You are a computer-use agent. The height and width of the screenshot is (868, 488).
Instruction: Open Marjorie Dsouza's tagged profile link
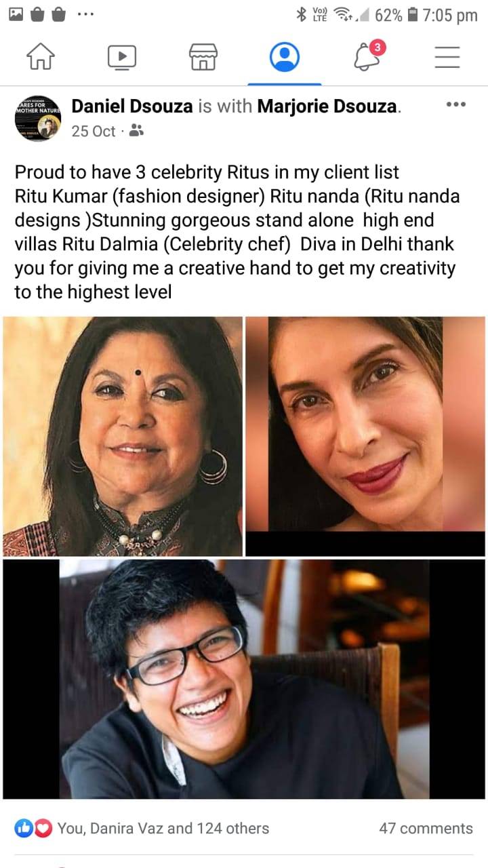pyautogui.click(x=328, y=106)
